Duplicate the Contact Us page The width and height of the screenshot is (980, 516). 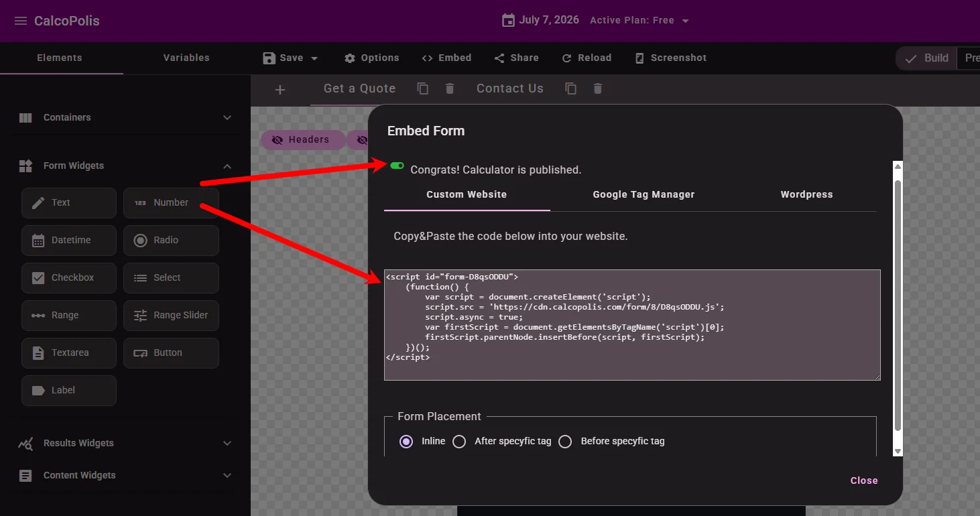pos(571,88)
